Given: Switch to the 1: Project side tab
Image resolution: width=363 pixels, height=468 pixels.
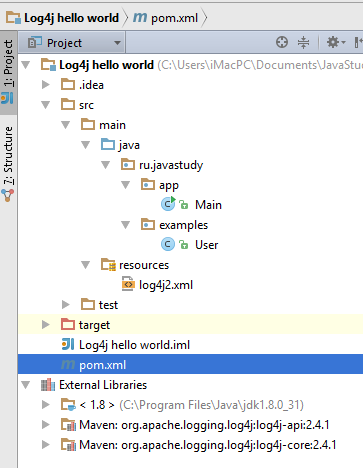Looking at the screenshot, I should (x=8, y=73).
